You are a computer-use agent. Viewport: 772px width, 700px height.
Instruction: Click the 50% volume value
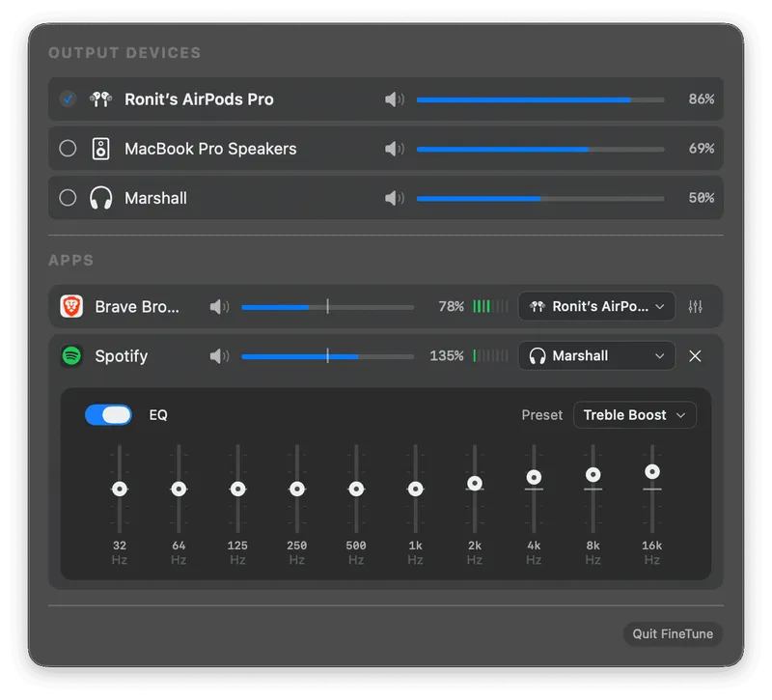point(702,198)
